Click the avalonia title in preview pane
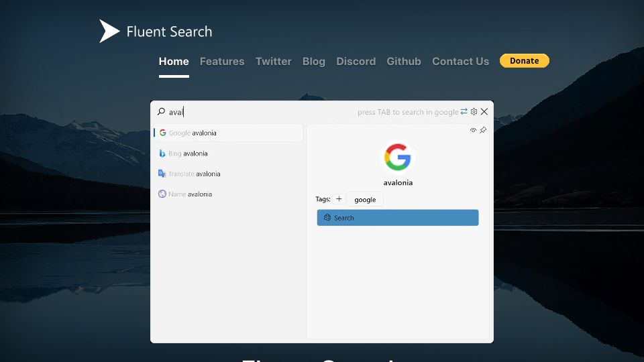Viewport: 644px width, 362px height. 398,182
